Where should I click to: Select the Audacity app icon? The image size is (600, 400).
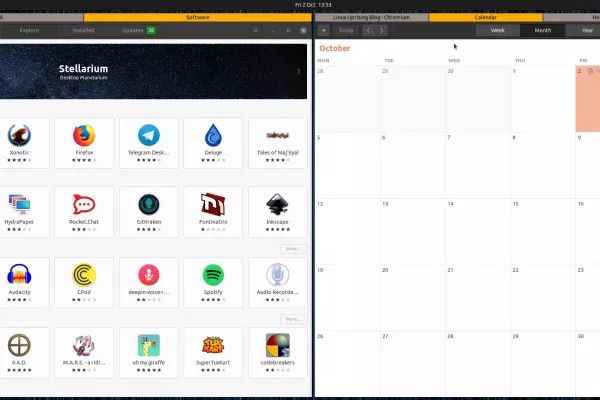(19, 274)
